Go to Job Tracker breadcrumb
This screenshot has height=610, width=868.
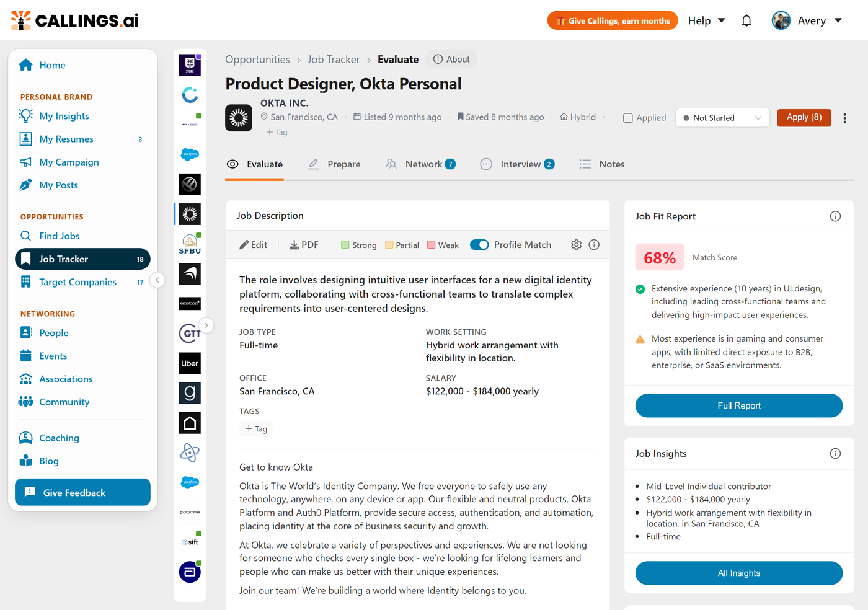click(334, 60)
